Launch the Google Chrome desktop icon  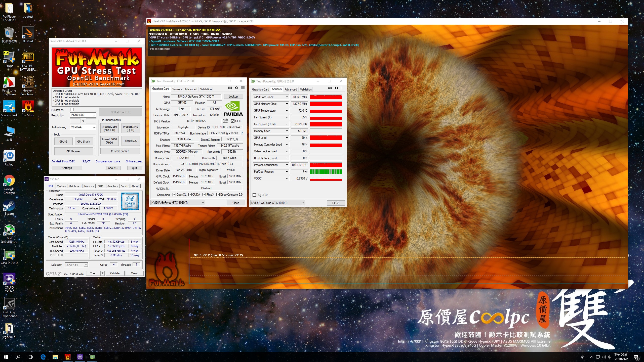click(x=9, y=185)
